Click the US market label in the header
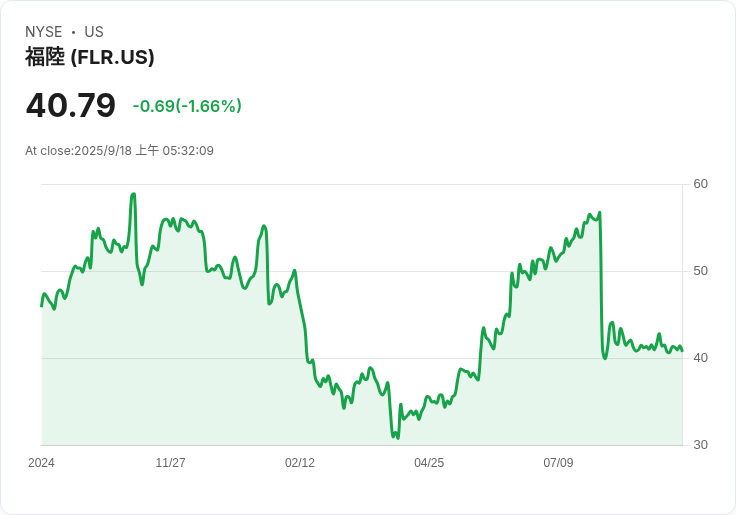This screenshot has height=515, width=736. click(x=94, y=32)
